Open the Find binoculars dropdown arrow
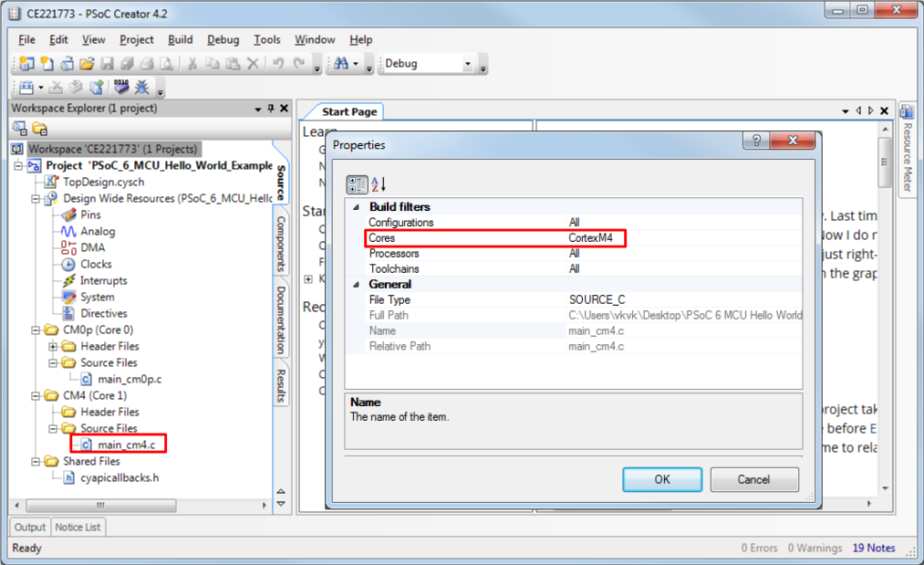Image resolution: width=924 pixels, height=565 pixels. tap(356, 64)
